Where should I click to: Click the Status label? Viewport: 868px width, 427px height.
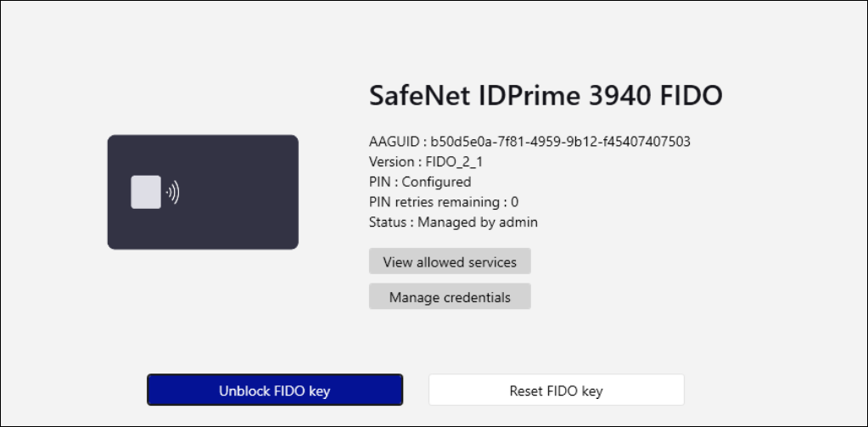tap(388, 222)
